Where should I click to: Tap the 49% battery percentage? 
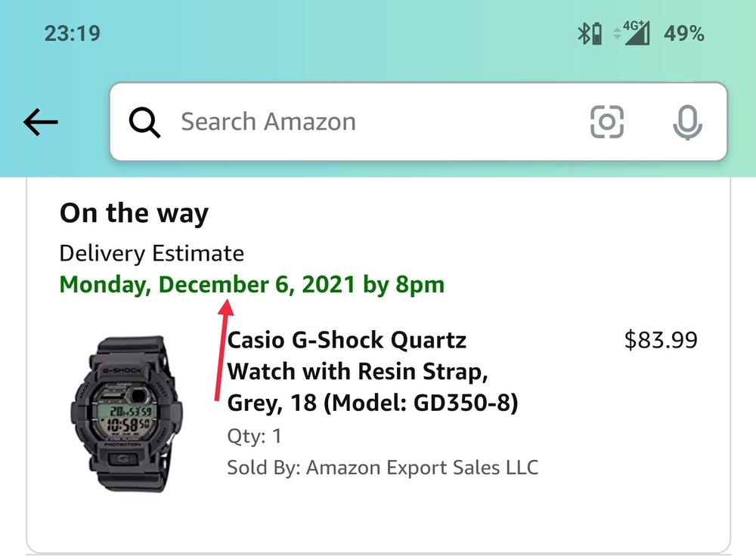pyautogui.click(x=684, y=34)
